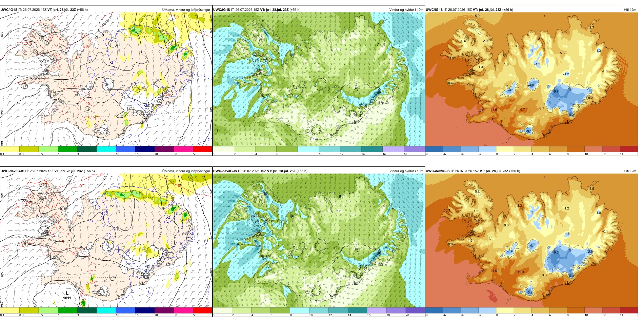Click the 'UWC/IG-IS' header of the wind panel
This screenshot has width=644, height=322.
[x=222, y=10]
